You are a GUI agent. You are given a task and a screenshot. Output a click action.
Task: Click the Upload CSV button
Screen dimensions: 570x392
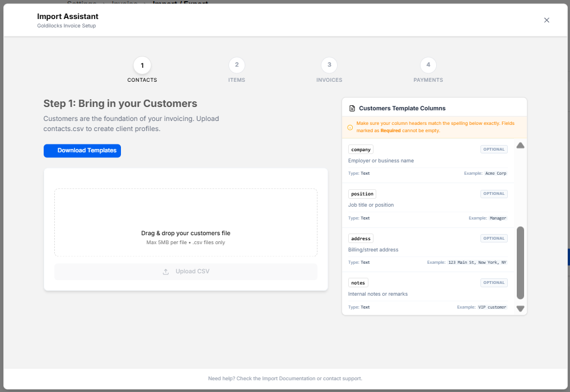(186, 272)
